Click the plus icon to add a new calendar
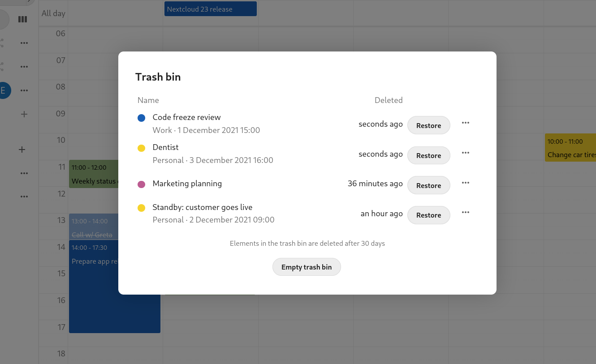The height and width of the screenshot is (364, 596). pos(22,149)
